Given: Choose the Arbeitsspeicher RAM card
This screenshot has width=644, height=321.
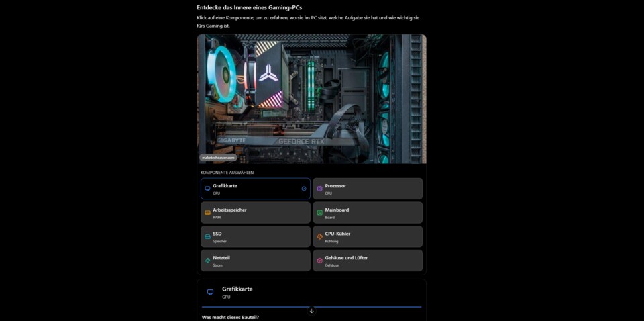Looking at the screenshot, I should pos(256,212).
